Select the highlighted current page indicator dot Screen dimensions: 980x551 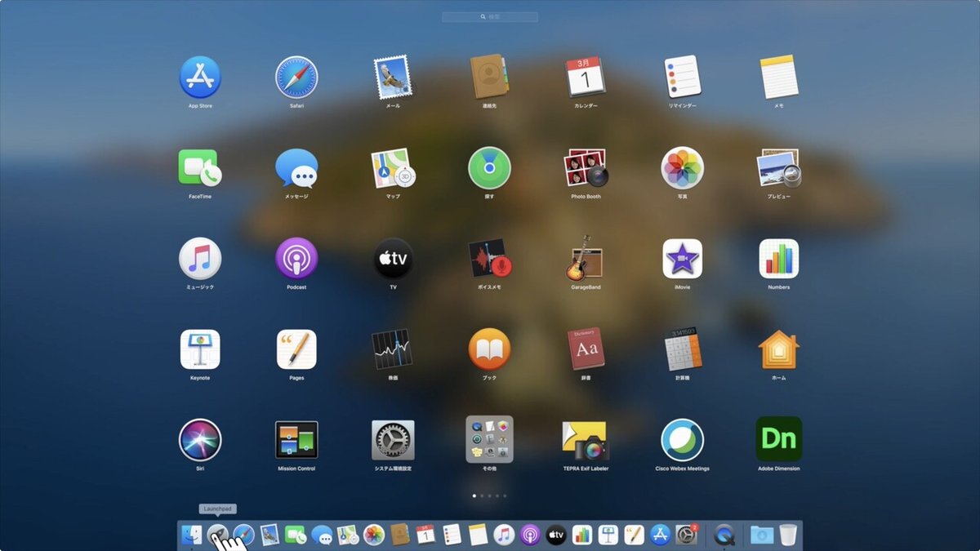(x=474, y=495)
